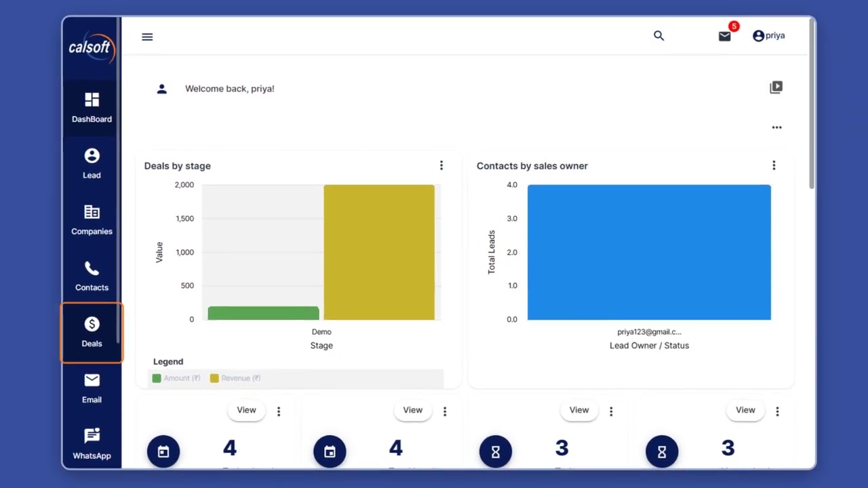Open second stat card's three-dot menu
This screenshot has width=868, height=488.
(445, 411)
